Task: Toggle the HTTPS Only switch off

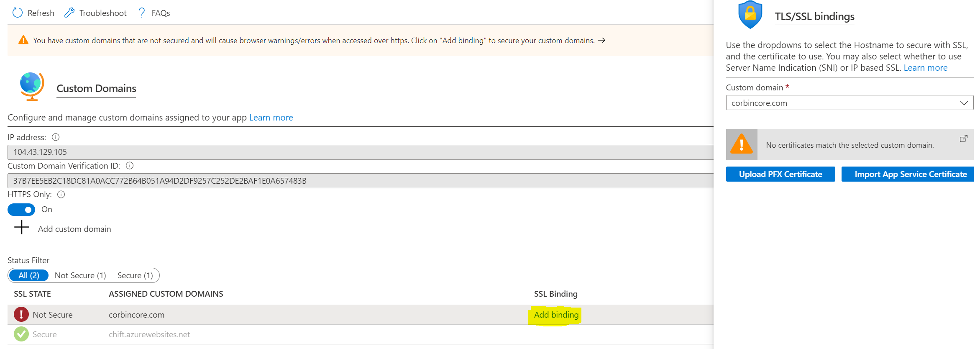Action: (21, 209)
